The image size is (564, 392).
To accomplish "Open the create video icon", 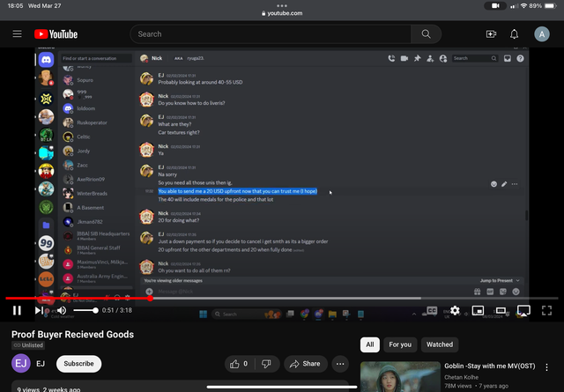I will (492, 34).
